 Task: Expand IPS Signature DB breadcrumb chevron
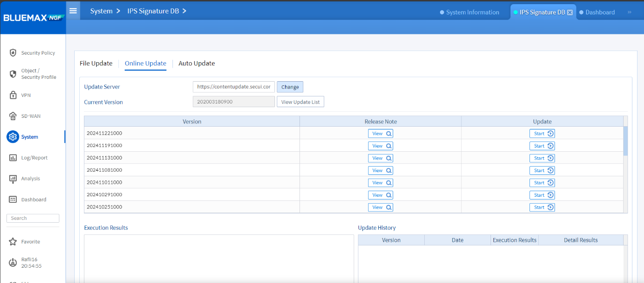coord(184,11)
